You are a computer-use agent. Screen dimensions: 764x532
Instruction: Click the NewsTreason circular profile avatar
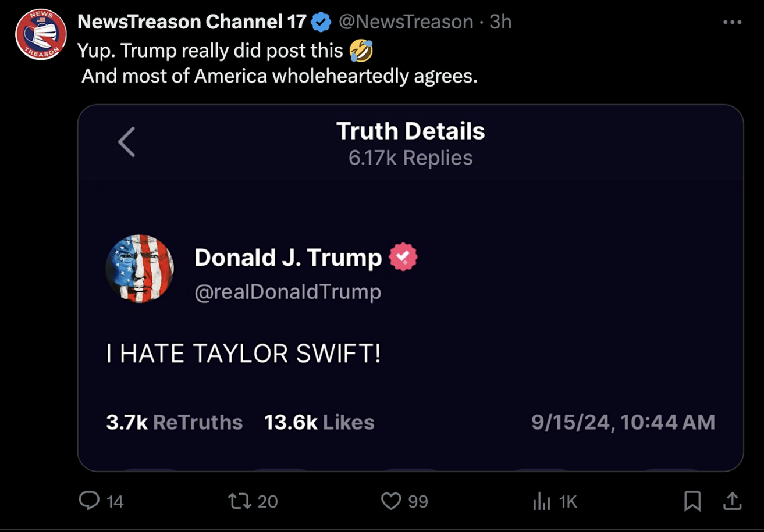click(41, 34)
